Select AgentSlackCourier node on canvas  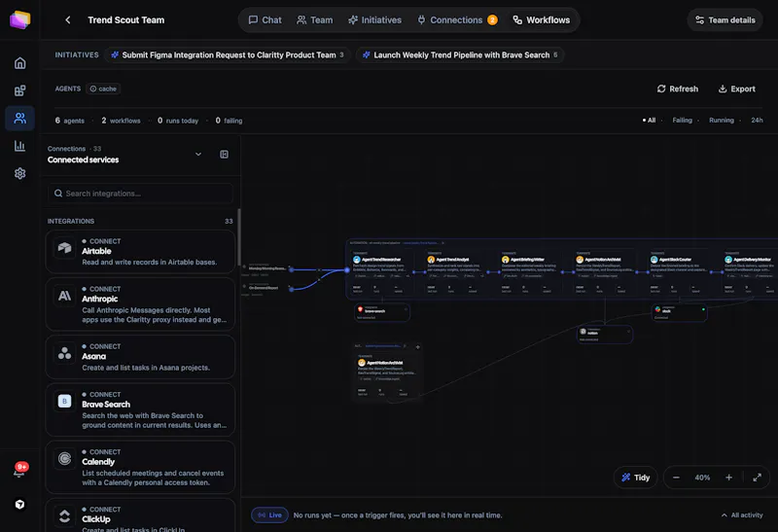tap(679, 273)
